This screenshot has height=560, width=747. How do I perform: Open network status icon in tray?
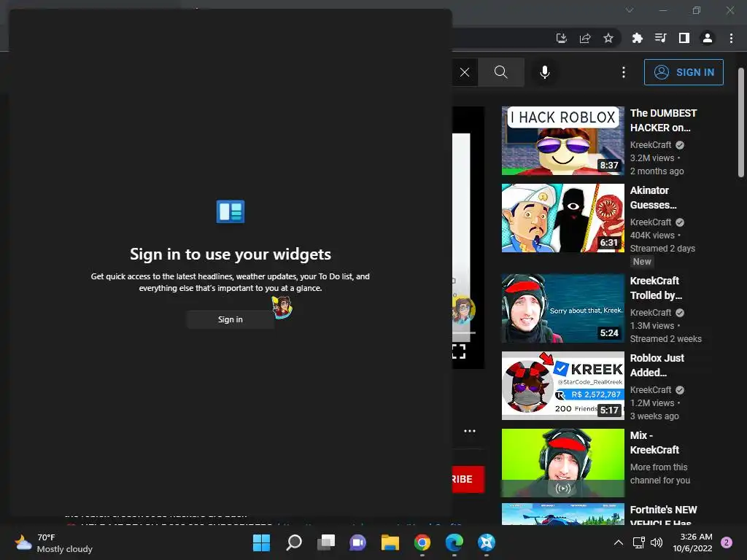click(x=638, y=542)
